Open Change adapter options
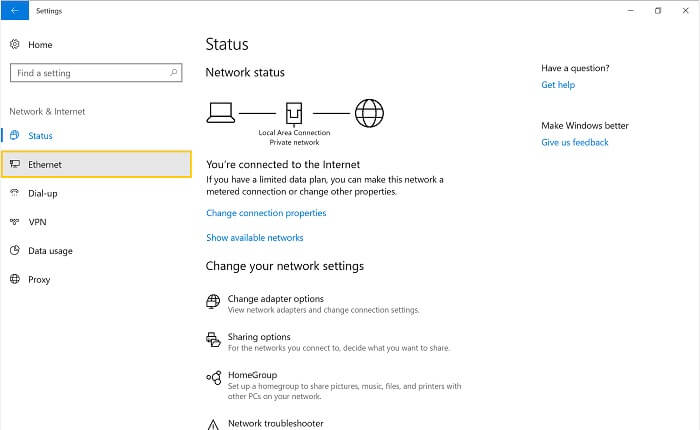The height and width of the screenshot is (430, 700). [x=275, y=299]
